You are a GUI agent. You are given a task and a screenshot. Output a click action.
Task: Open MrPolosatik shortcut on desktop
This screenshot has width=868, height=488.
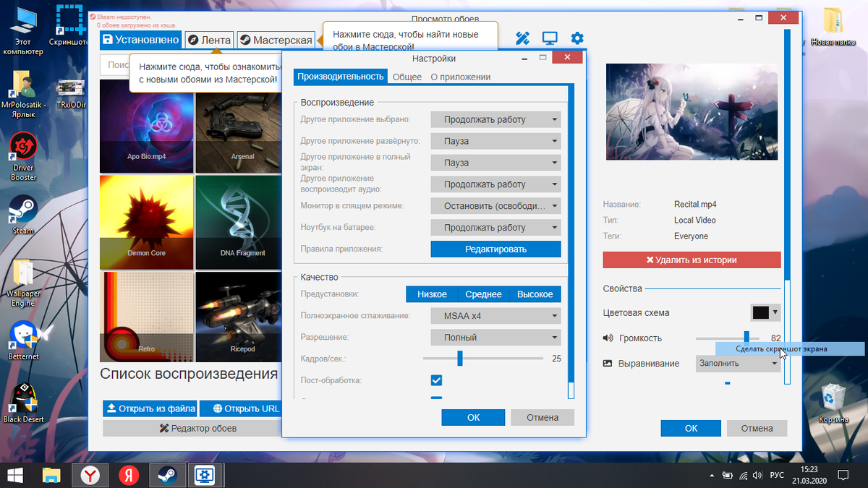23,95
